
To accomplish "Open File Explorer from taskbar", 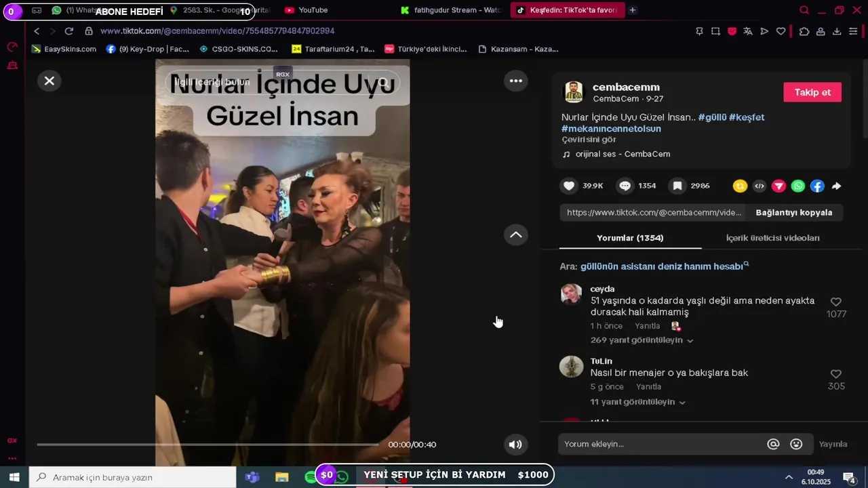I will click(281, 477).
